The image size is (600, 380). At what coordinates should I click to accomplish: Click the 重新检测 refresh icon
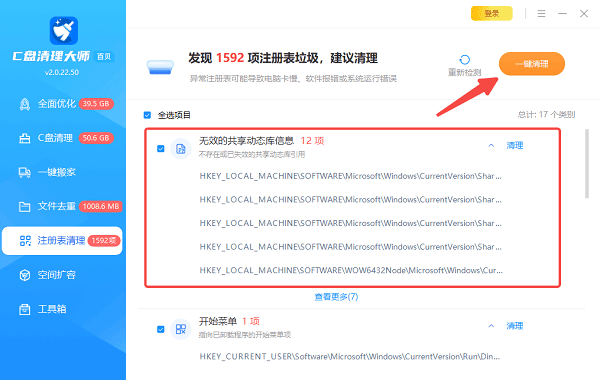(x=465, y=60)
